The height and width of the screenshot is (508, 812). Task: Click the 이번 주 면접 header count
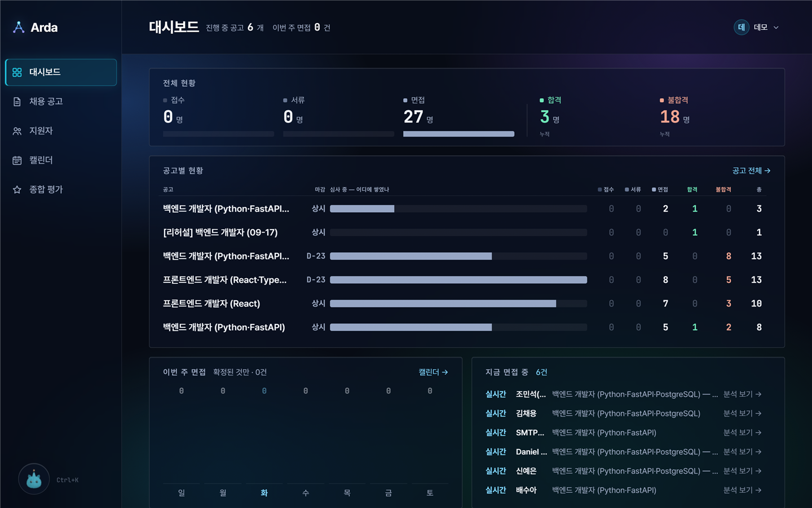pyautogui.click(x=302, y=28)
